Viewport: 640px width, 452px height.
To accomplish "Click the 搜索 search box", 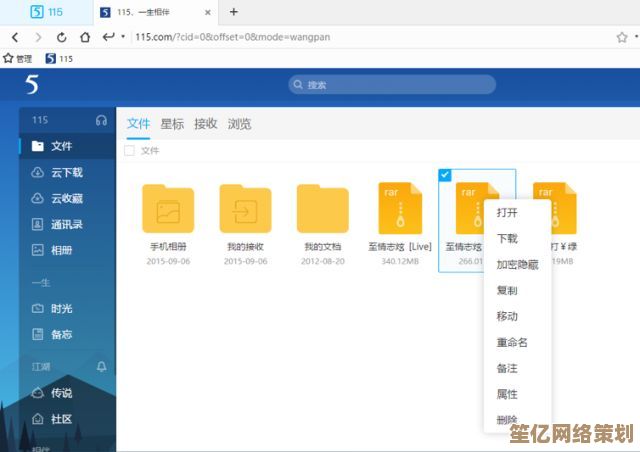I will pos(392,85).
